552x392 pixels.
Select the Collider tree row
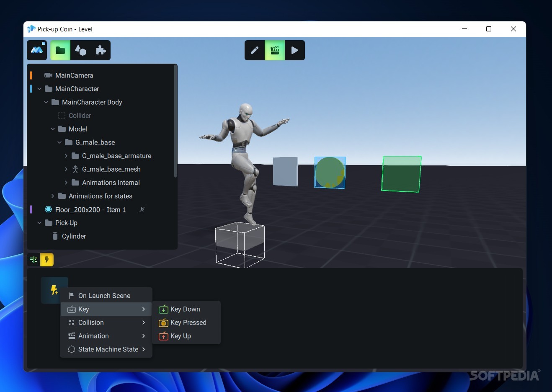[101, 116]
